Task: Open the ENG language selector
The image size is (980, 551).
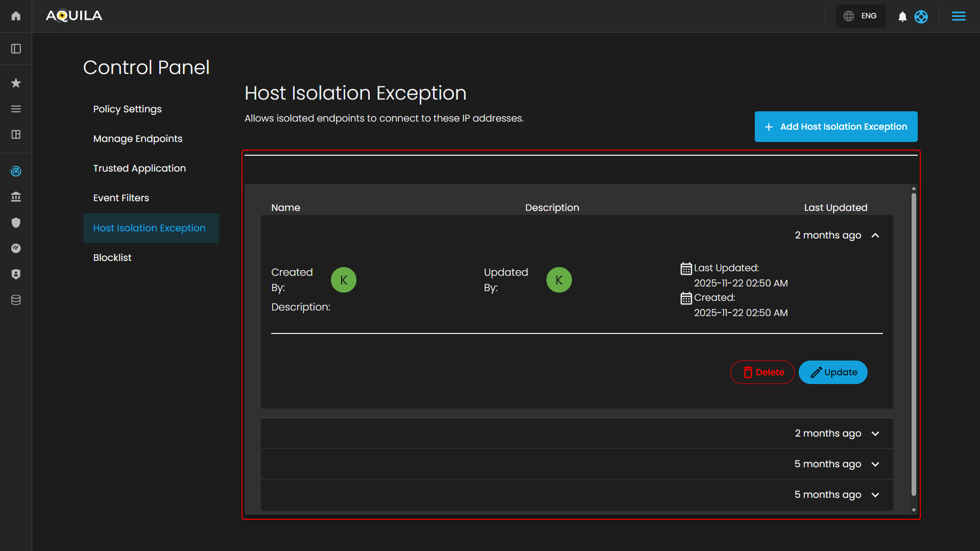Action: (x=861, y=16)
